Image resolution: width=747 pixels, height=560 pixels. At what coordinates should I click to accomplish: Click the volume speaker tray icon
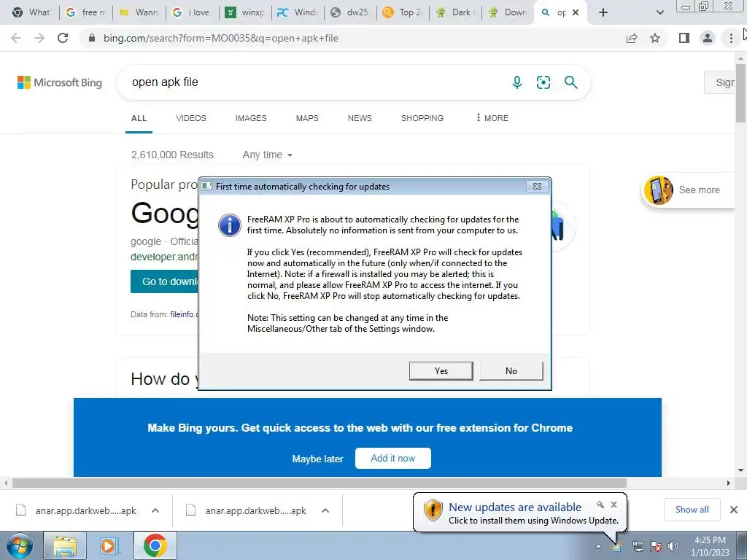[673, 546]
